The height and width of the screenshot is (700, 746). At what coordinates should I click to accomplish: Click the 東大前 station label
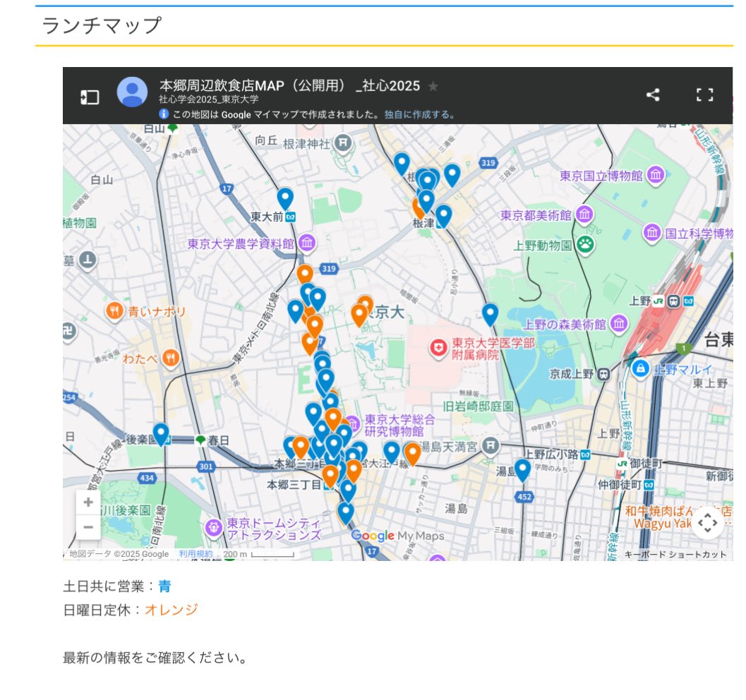(267, 217)
